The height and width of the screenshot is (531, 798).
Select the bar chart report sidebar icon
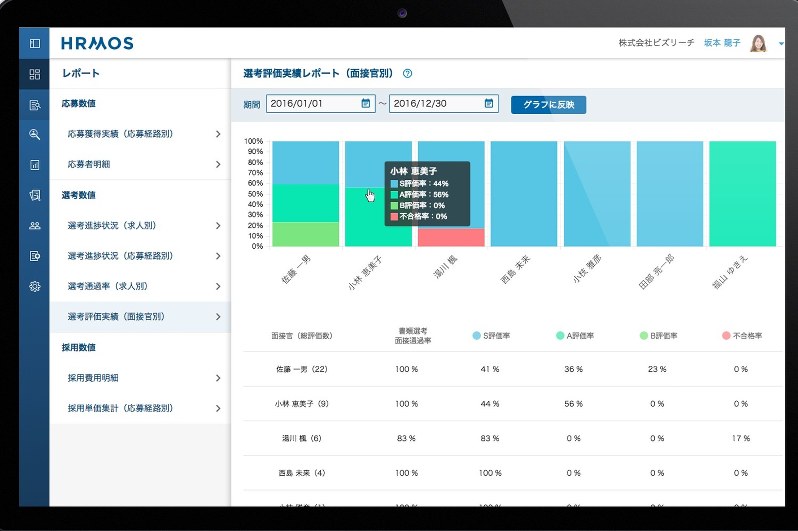coord(35,165)
